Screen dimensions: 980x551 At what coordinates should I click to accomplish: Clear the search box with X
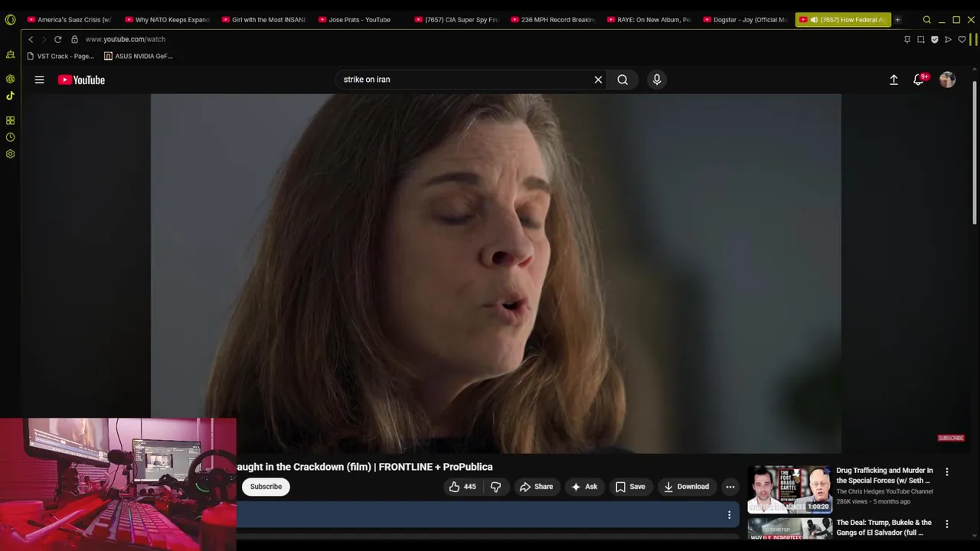(598, 80)
